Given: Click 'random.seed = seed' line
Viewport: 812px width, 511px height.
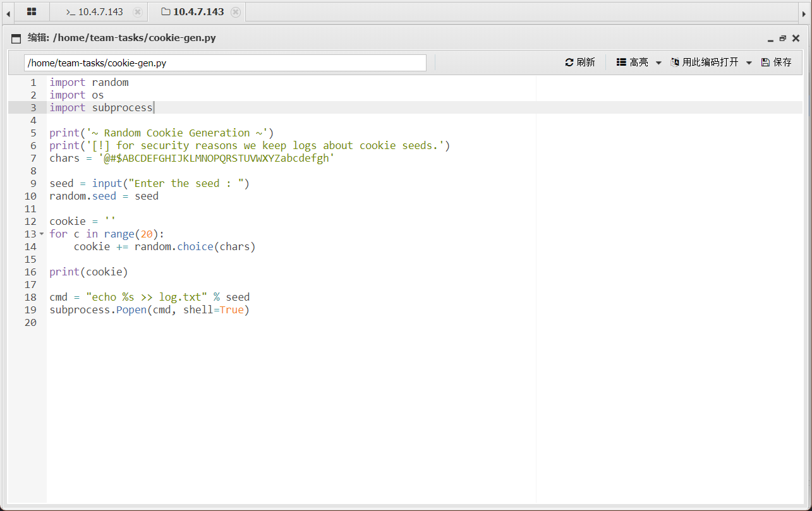Looking at the screenshot, I should pyautogui.click(x=104, y=196).
